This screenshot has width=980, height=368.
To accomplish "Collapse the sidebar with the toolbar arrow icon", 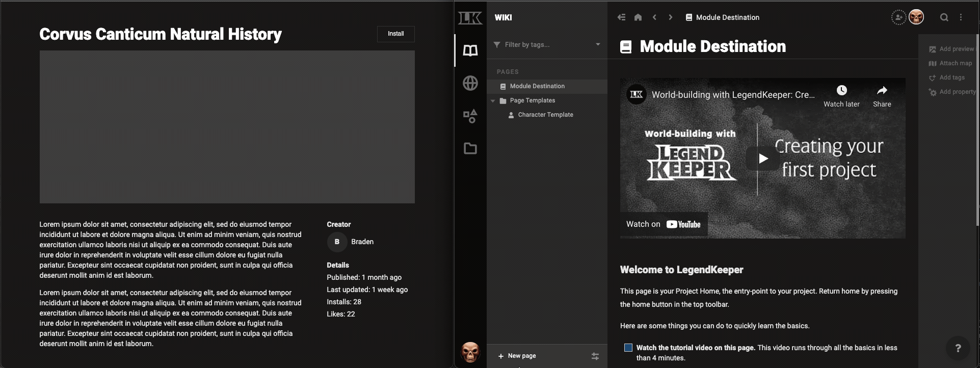I will pyautogui.click(x=621, y=17).
